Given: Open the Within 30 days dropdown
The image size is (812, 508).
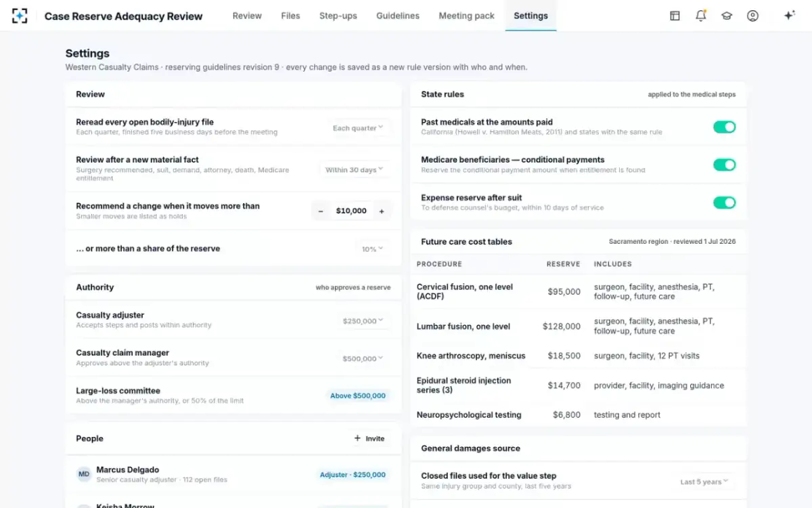Looking at the screenshot, I should point(355,169).
